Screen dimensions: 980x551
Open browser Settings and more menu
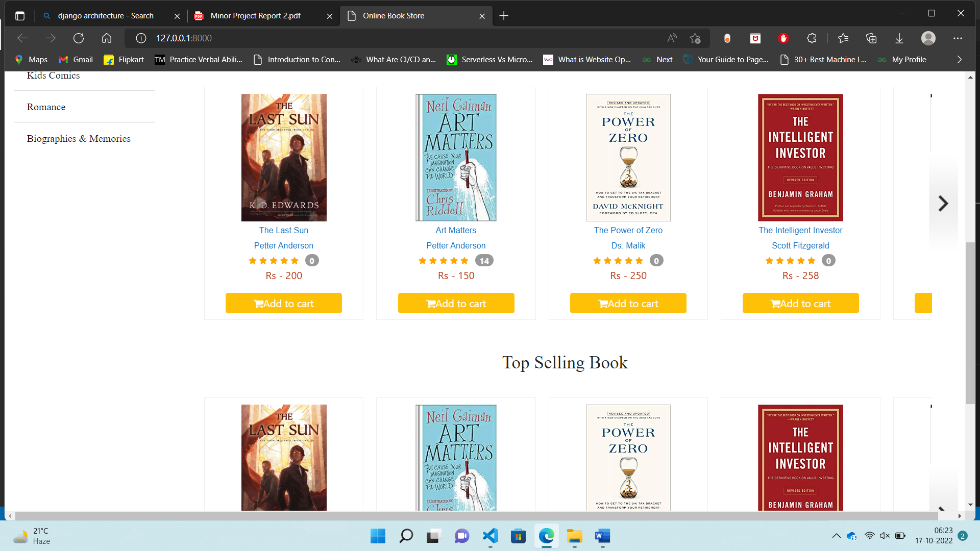coord(958,38)
